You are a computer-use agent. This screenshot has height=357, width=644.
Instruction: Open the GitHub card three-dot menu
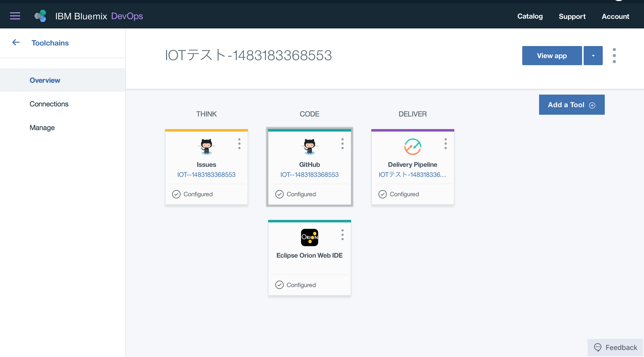click(x=342, y=144)
